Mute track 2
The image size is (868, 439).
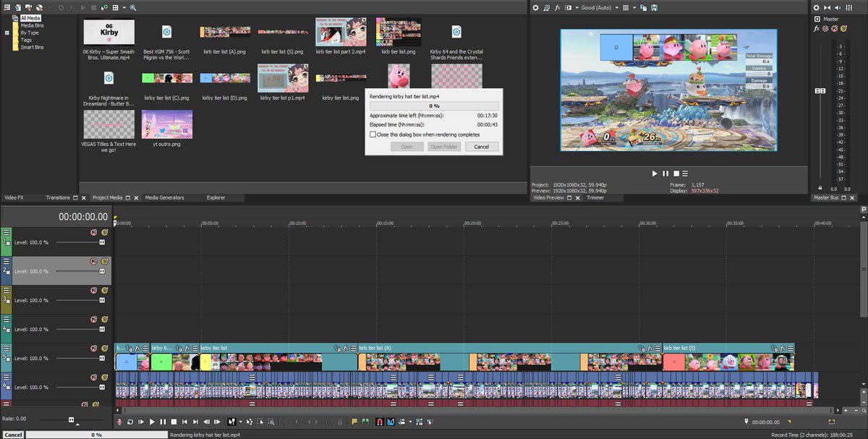[94, 261]
